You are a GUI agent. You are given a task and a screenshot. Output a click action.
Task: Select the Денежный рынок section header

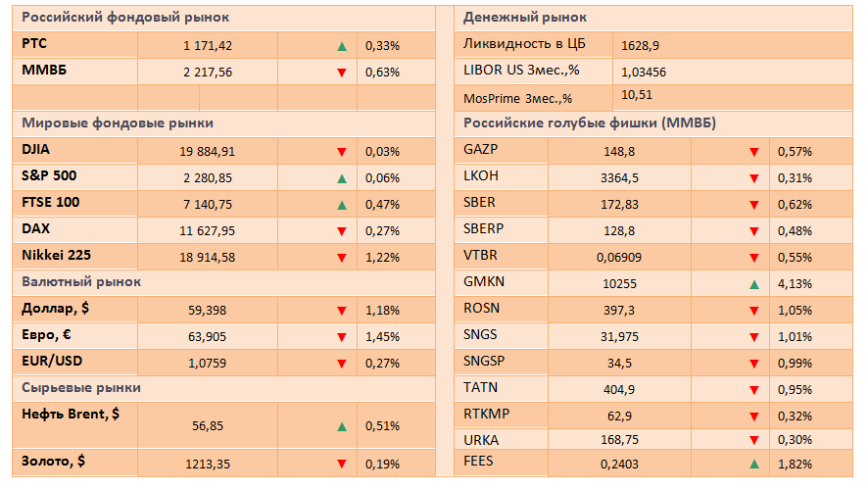[525, 18]
